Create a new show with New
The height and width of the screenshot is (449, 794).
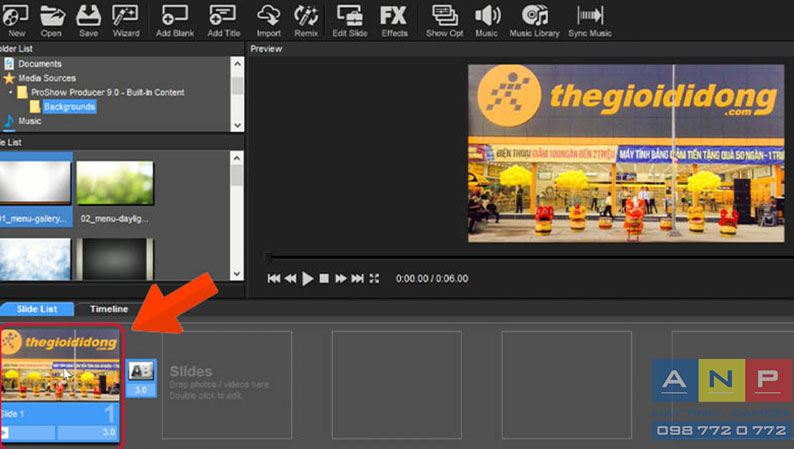[x=15, y=20]
